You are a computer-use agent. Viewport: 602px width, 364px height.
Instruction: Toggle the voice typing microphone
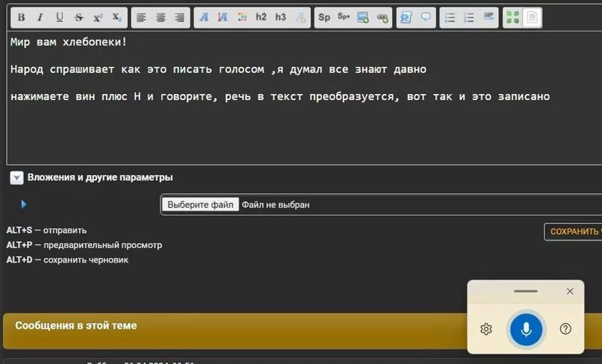pyautogui.click(x=526, y=329)
